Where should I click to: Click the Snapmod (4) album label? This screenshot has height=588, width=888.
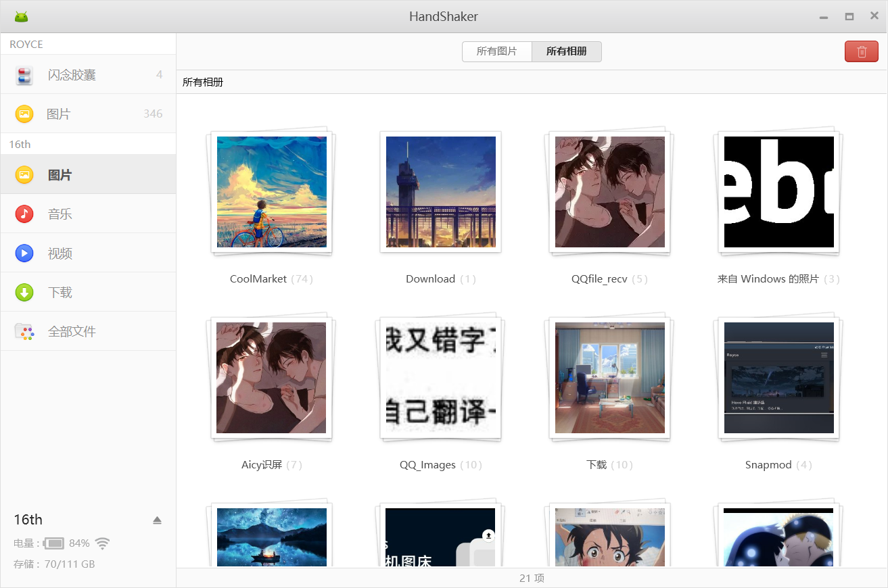click(x=779, y=465)
